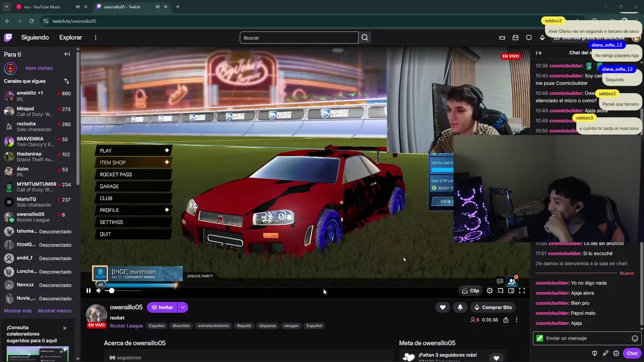Click the Enviar un mensaje field
Image resolution: width=644 pixels, height=362 pixels.
pyautogui.click(x=587, y=338)
